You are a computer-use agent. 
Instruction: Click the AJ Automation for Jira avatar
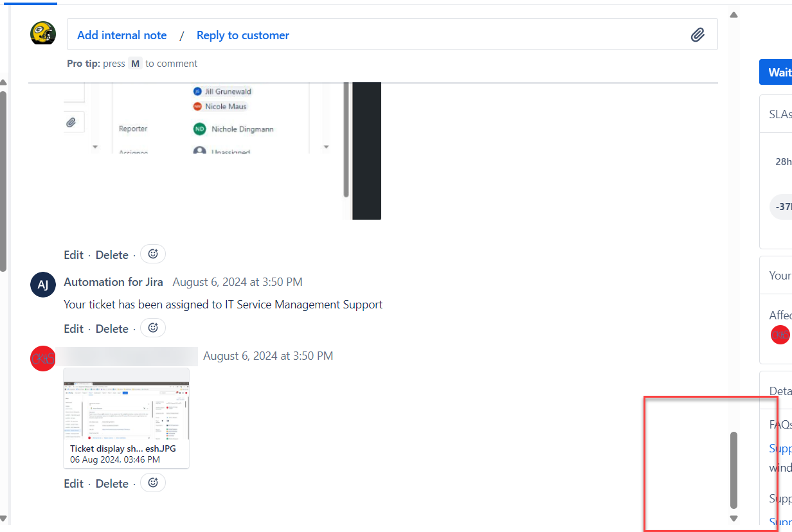pyautogui.click(x=43, y=285)
